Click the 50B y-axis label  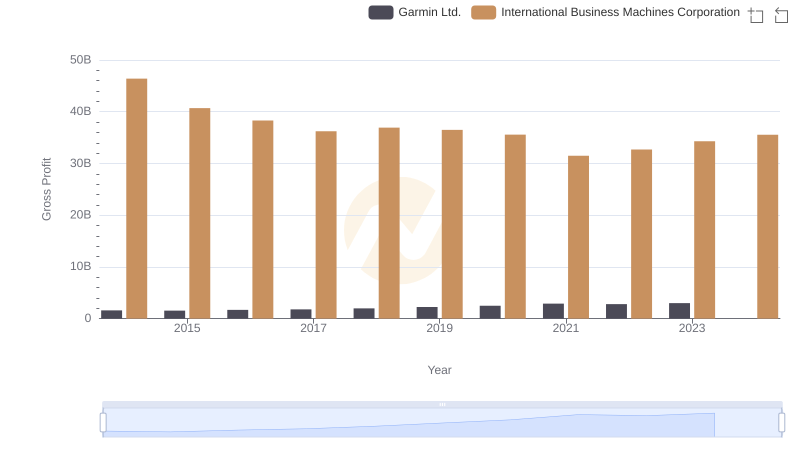pos(81,60)
